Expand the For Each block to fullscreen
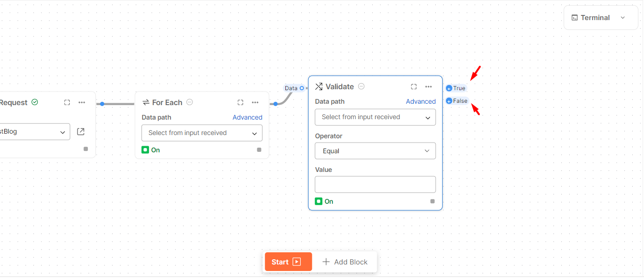Image resolution: width=644 pixels, height=278 pixels. (241, 102)
